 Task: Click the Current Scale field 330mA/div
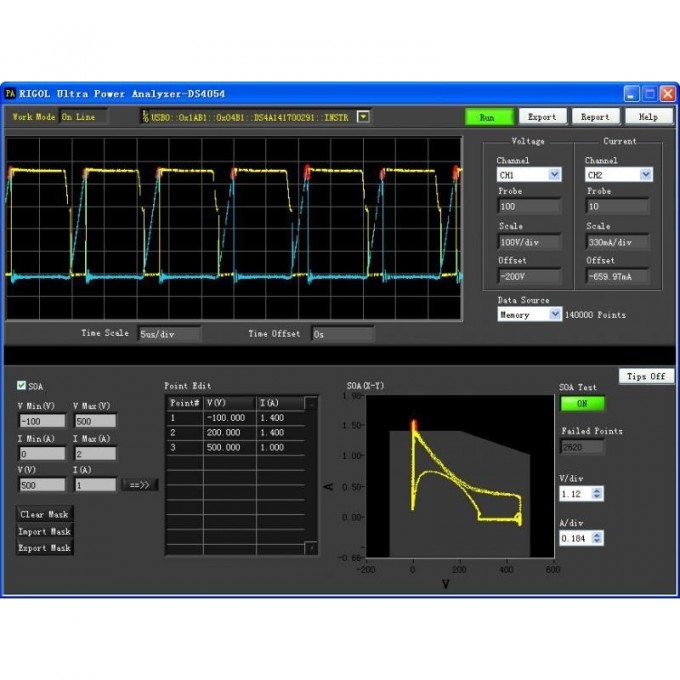coord(618,242)
